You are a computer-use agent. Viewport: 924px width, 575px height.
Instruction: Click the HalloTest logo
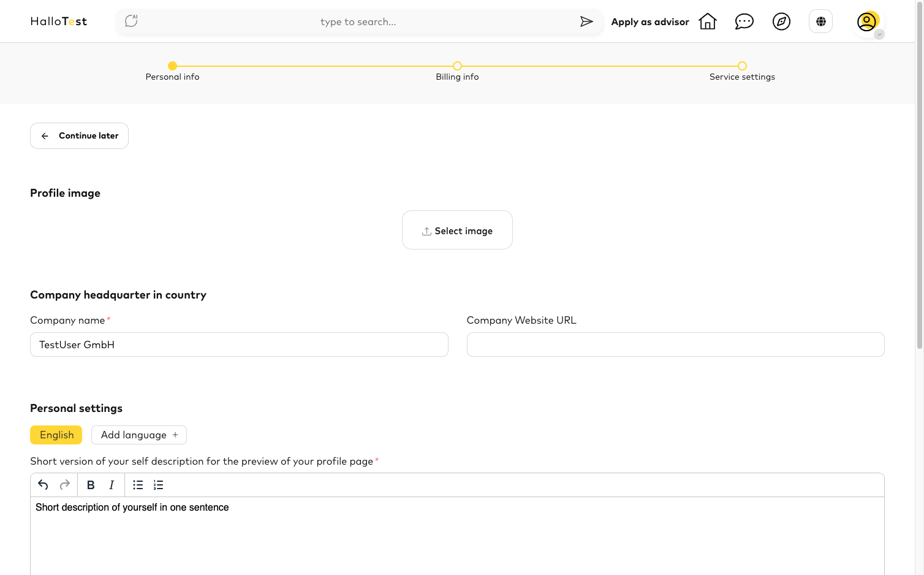[x=59, y=21]
